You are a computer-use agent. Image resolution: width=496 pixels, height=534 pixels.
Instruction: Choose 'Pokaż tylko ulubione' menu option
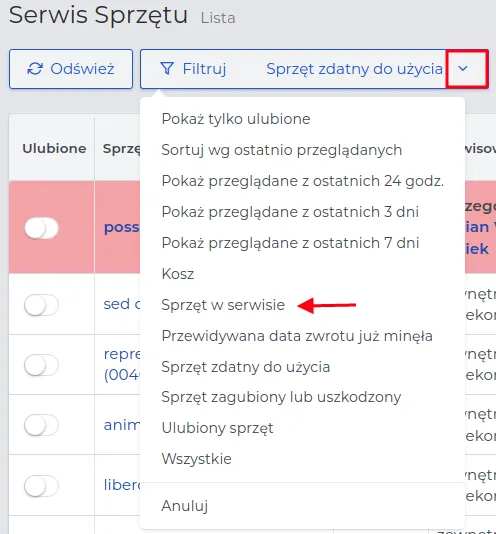(x=236, y=119)
